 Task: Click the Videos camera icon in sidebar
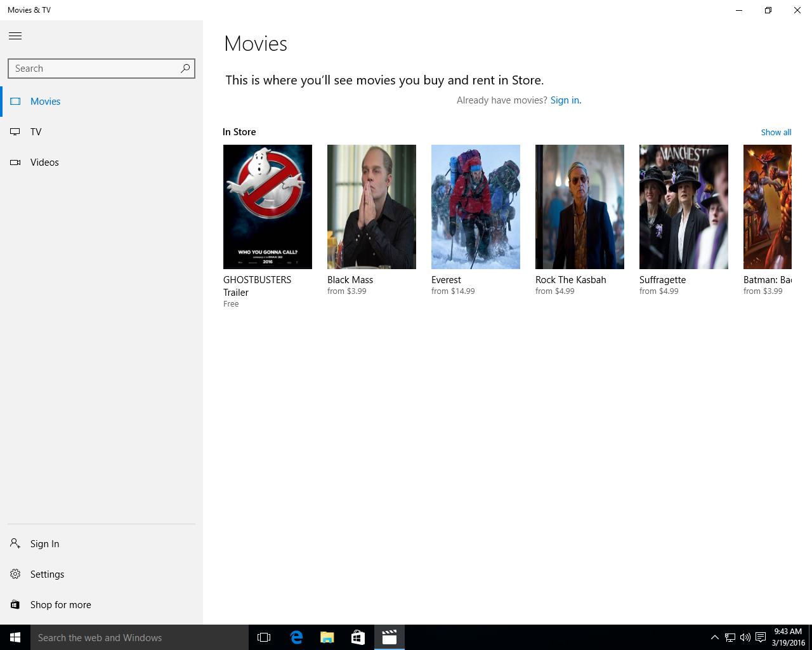15,162
